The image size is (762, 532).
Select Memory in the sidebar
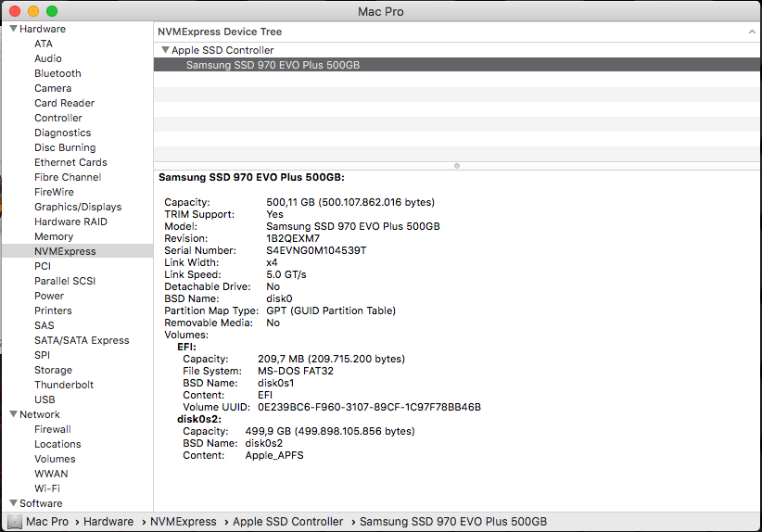tap(54, 236)
